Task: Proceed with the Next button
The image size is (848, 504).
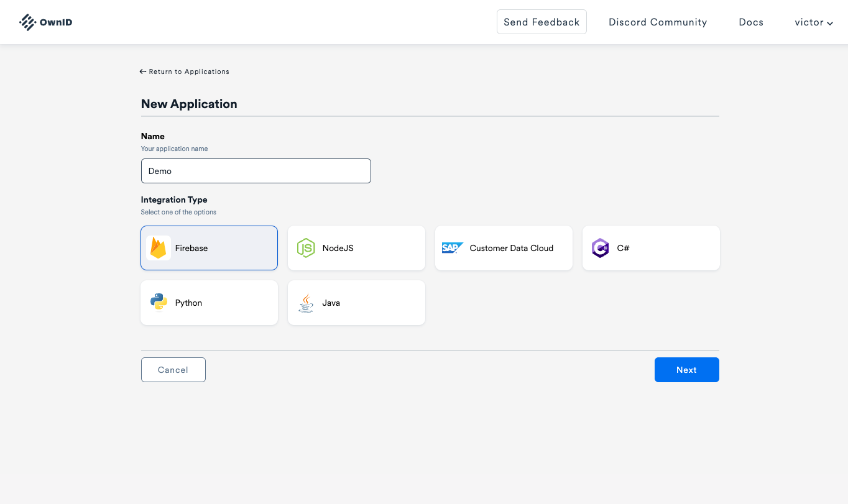Action: (x=687, y=370)
